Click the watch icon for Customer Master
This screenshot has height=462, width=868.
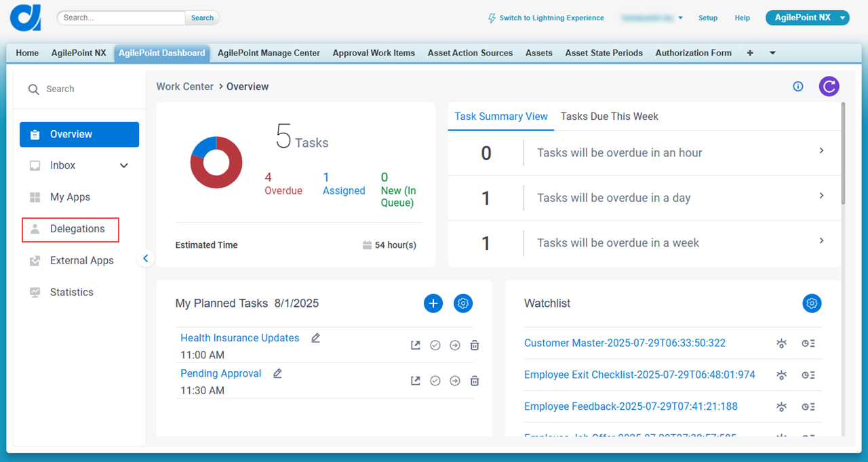coord(782,343)
